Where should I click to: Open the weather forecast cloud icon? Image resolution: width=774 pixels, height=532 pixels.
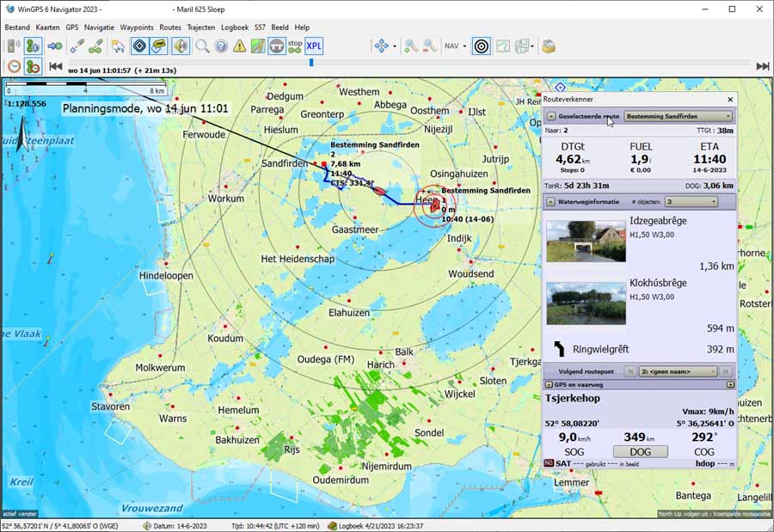point(118,46)
